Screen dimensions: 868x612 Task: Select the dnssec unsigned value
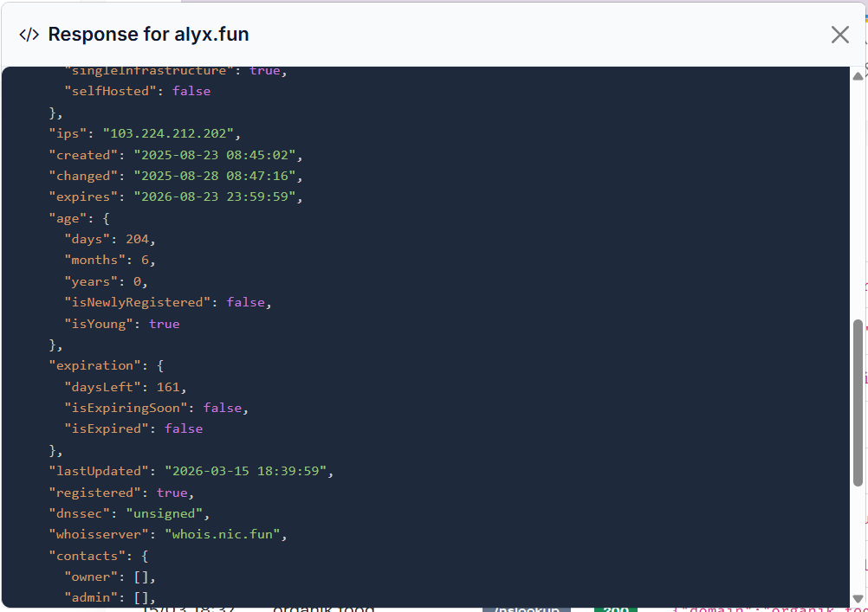coord(165,512)
